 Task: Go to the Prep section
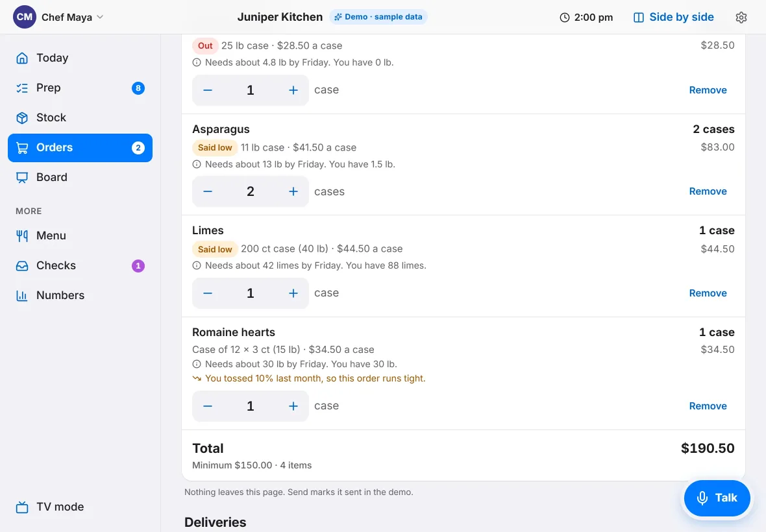(x=80, y=88)
